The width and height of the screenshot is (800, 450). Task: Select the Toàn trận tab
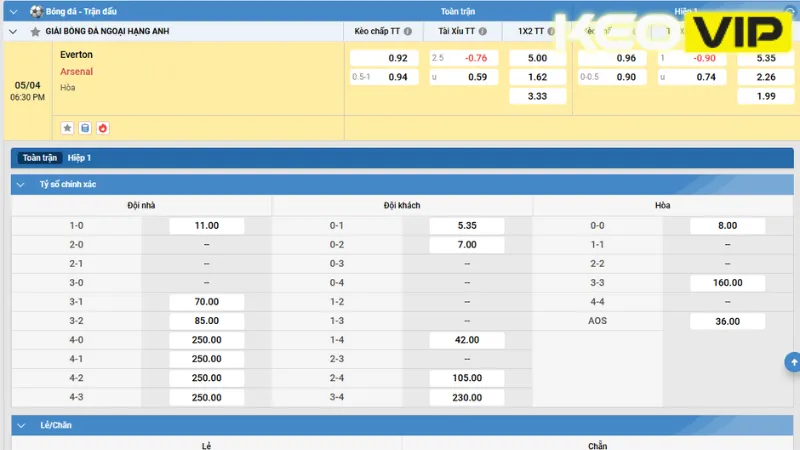(x=39, y=158)
